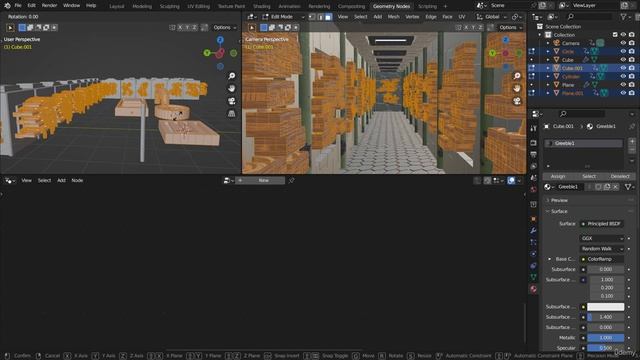Unlink the Greeble1 material with X
This screenshot has width=640, height=360.
(616, 187)
